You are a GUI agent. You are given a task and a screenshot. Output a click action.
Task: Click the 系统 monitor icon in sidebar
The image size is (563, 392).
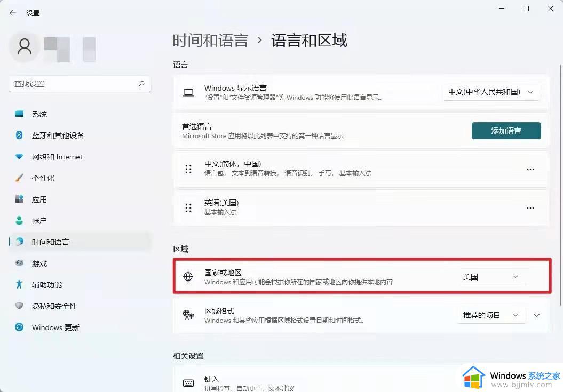(x=19, y=114)
